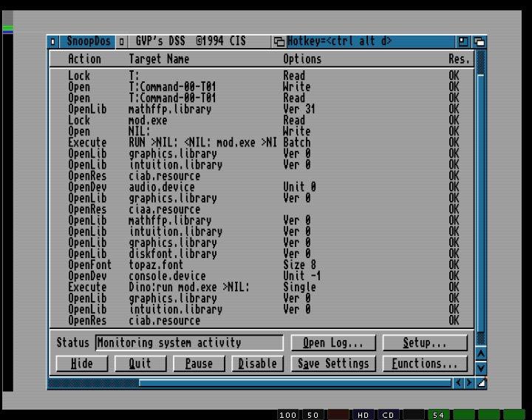Select the OpenLib diskfont.library row
The image size is (532, 420).
262,254
